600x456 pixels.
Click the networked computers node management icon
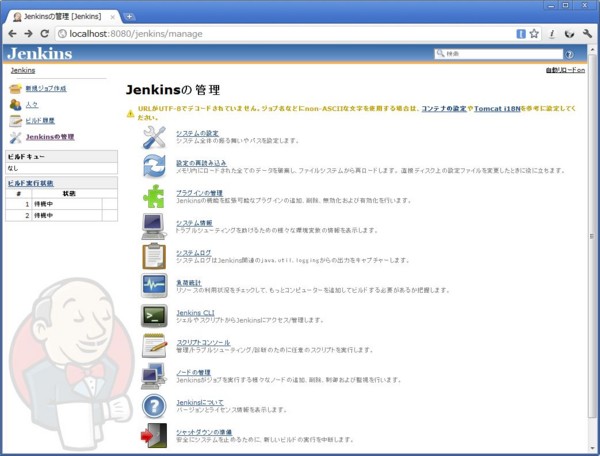coord(153,376)
